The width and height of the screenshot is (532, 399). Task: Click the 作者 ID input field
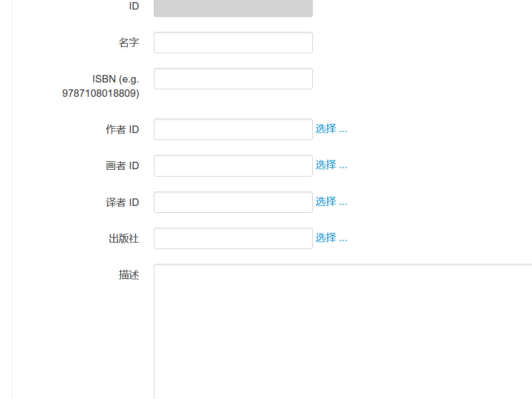click(x=232, y=129)
